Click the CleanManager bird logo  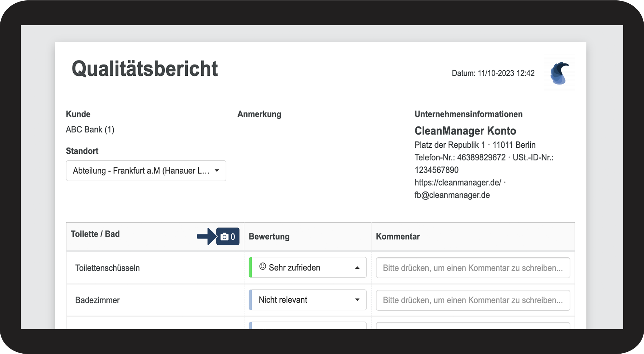coord(559,73)
